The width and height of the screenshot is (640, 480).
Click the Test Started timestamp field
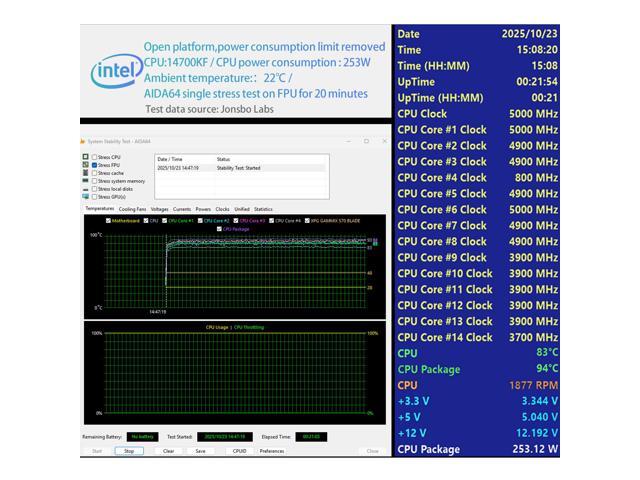click(224, 437)
